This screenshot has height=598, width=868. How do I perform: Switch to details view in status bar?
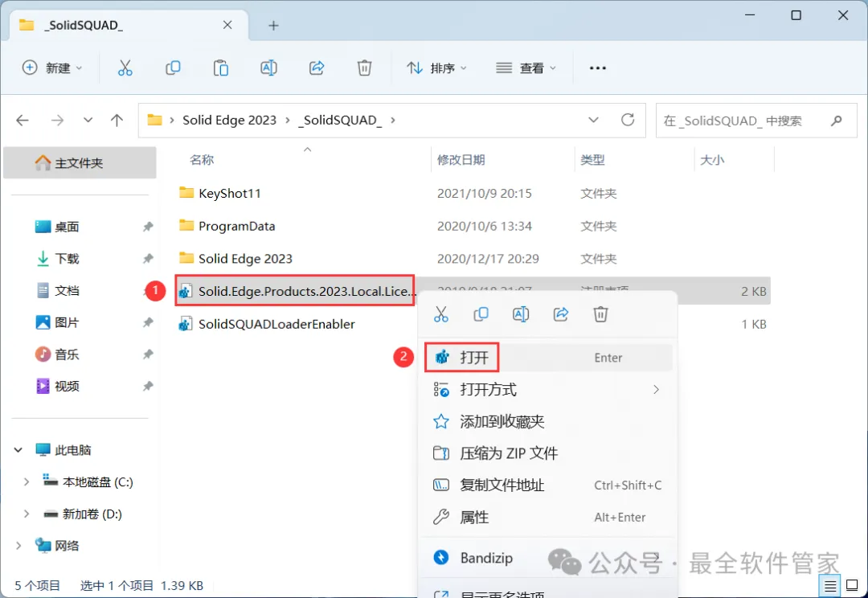[x=830, y=586]
